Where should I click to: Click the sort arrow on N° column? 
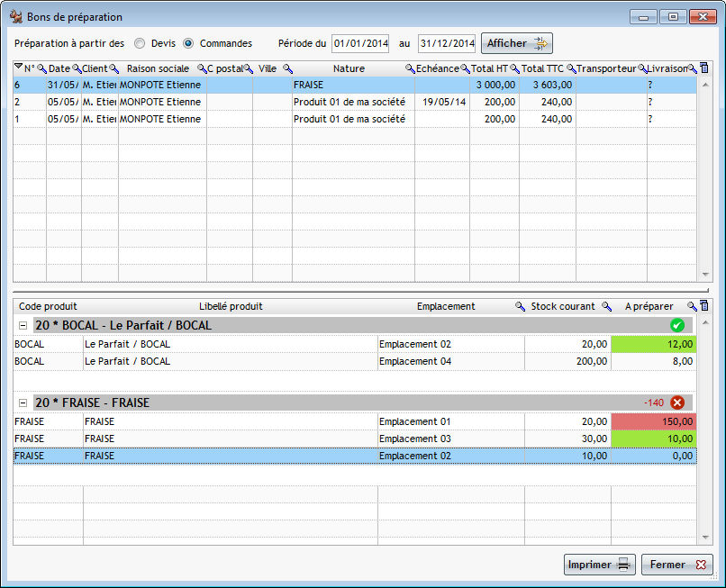19,68
